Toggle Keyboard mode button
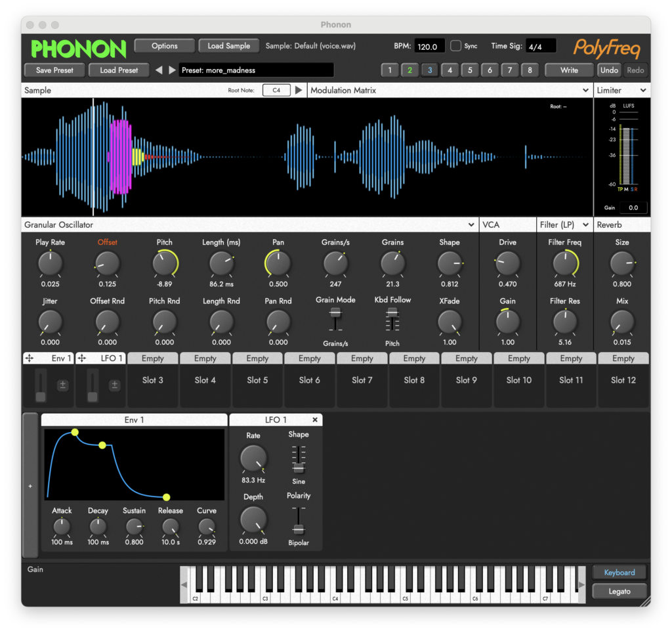 tap(619, 572)
